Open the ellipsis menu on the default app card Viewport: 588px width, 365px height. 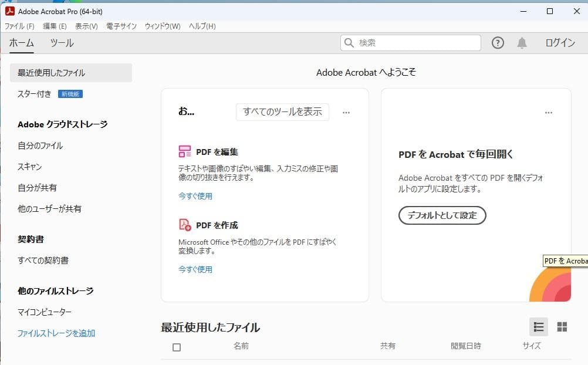pyautogui.click(x=549, y=112)
